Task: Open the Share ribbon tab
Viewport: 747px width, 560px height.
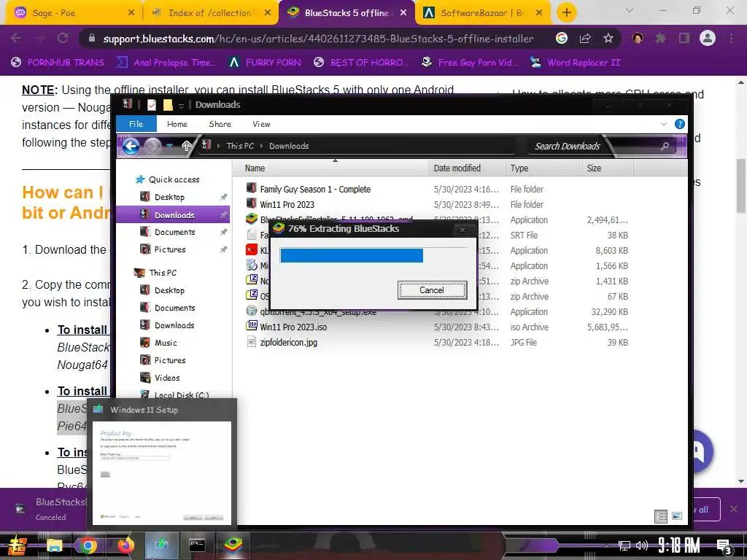Action: 220,124
